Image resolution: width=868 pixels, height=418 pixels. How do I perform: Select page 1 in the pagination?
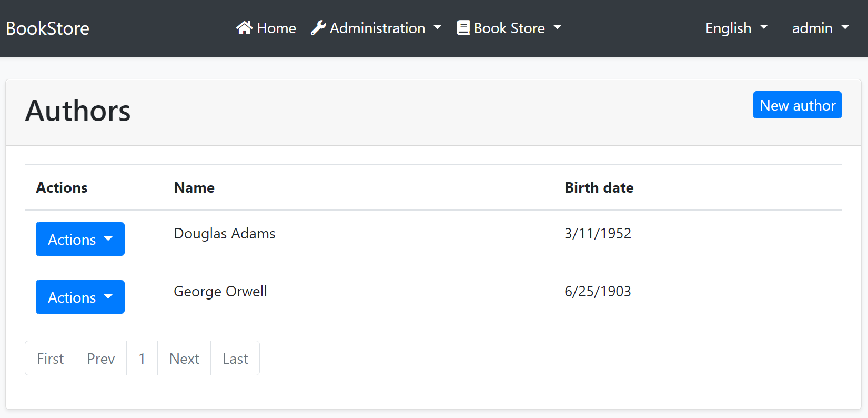click(142, 358)
